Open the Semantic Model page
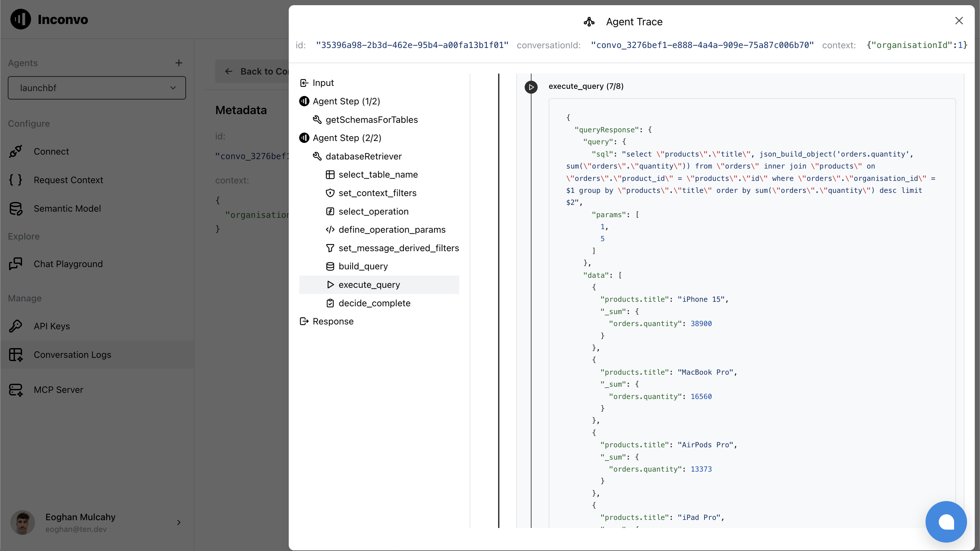This screenshot has width=980, height=551. click(x=67, y=208)
